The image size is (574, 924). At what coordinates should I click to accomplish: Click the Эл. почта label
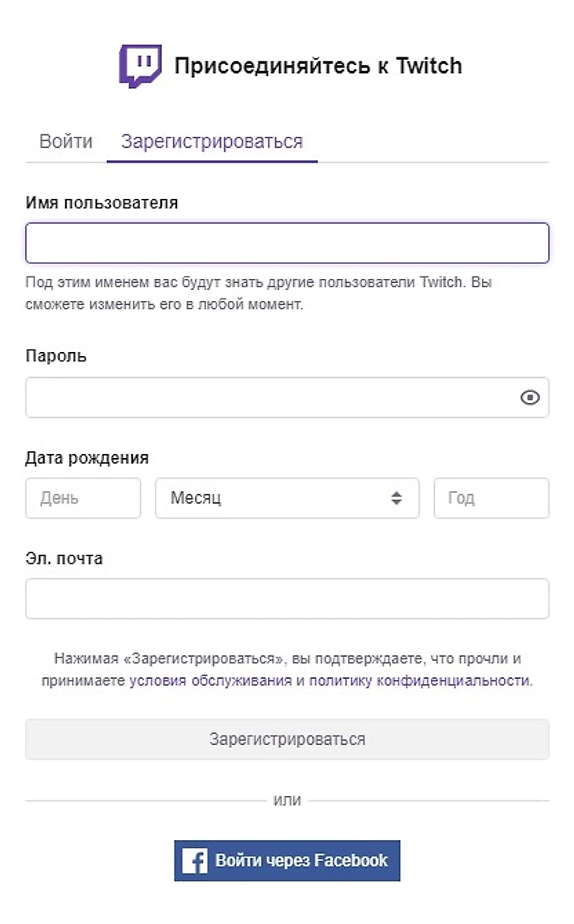tap(64, 559)
